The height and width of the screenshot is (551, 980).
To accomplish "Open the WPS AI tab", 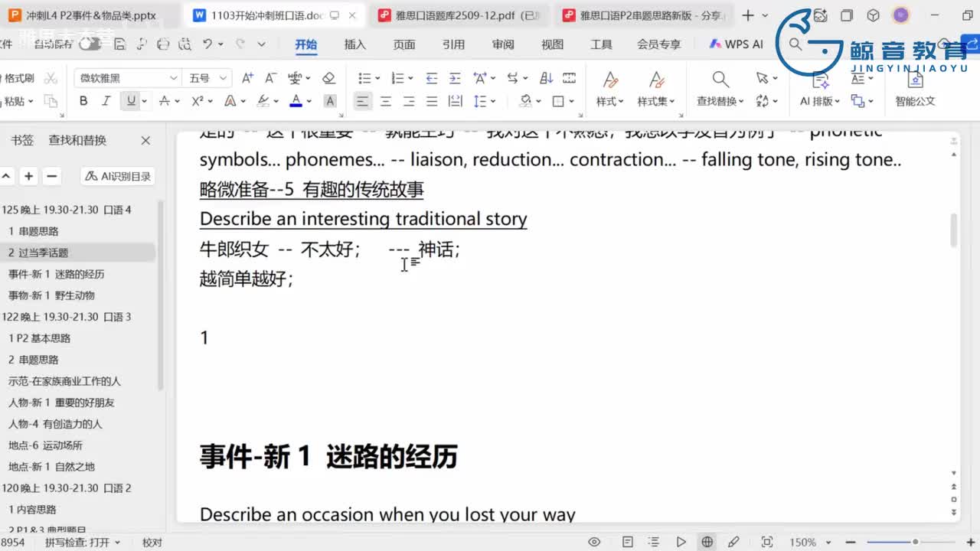I will pos(736,44).
